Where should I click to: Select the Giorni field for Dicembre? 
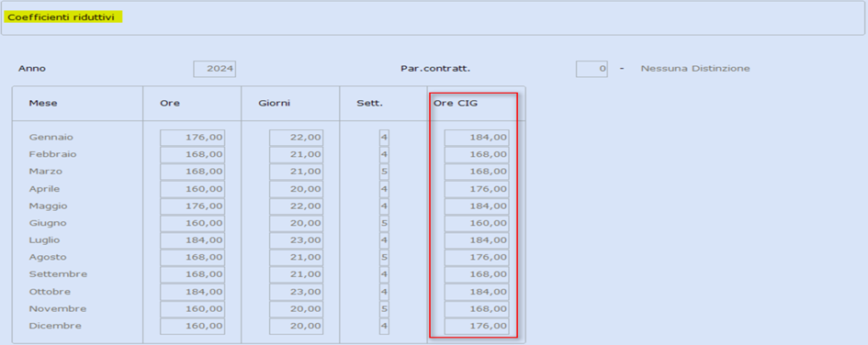[296, 327]
